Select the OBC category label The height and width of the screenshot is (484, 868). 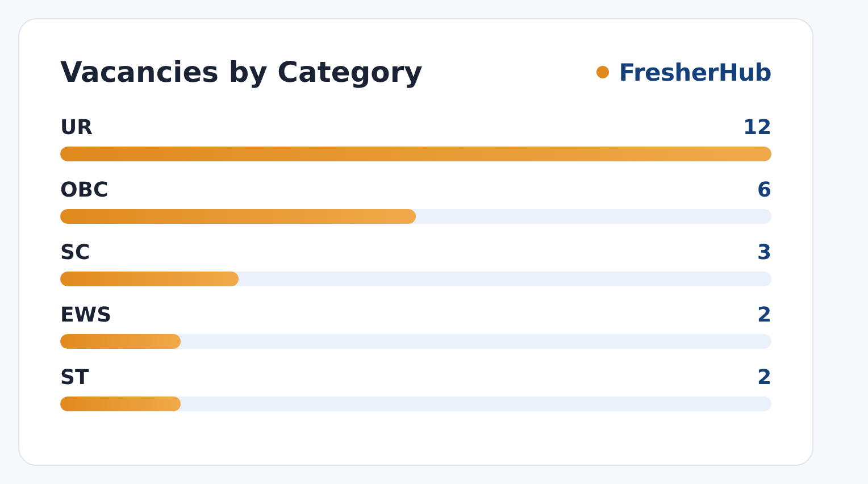[x=84, y=190]
